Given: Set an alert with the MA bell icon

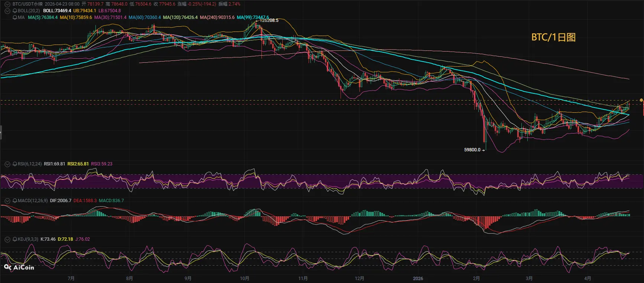Looking at the screenshot, I should click(15, 17).
